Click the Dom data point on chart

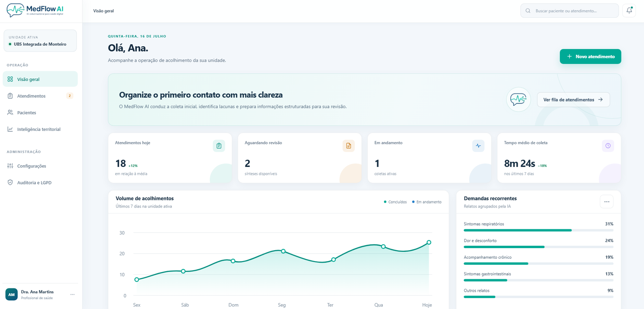[x=233, y=261]
